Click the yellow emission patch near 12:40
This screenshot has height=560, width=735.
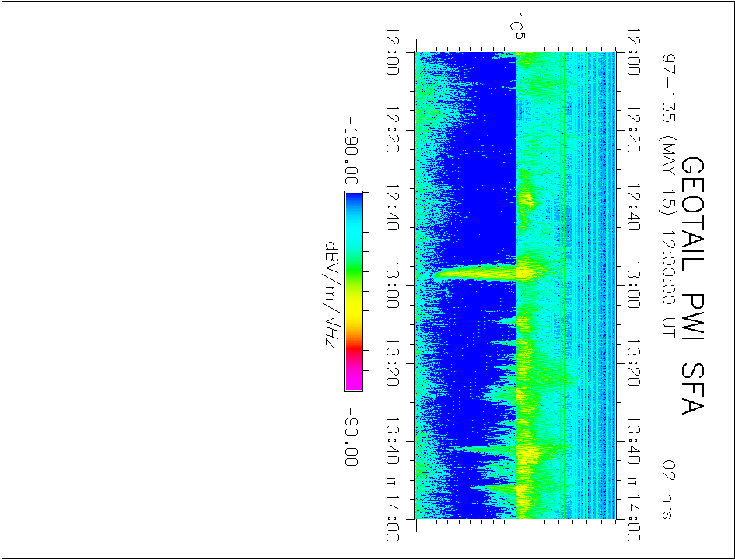tap(527, 198)
